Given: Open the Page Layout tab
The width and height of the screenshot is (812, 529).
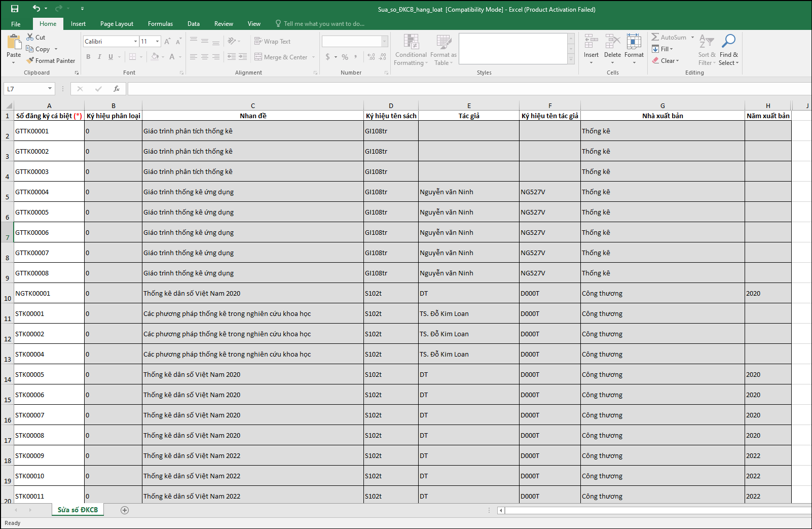Looking at the screenshot, I should tap(117, 24).
